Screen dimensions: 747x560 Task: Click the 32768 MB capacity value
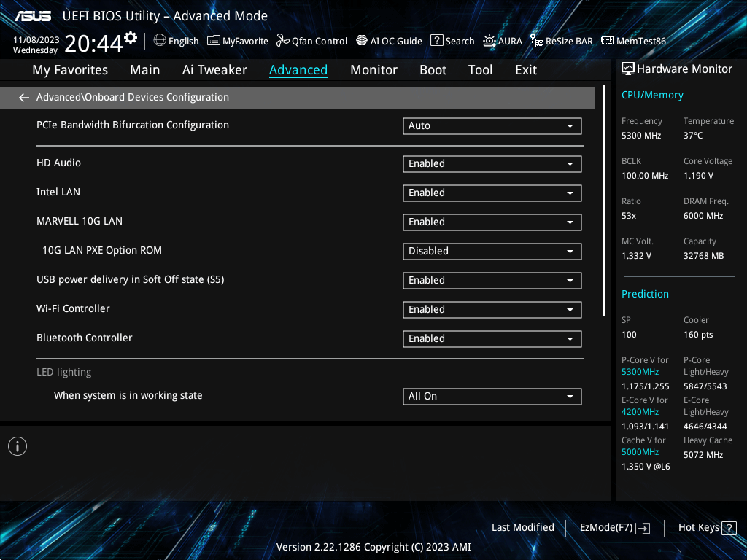point(704,256)
